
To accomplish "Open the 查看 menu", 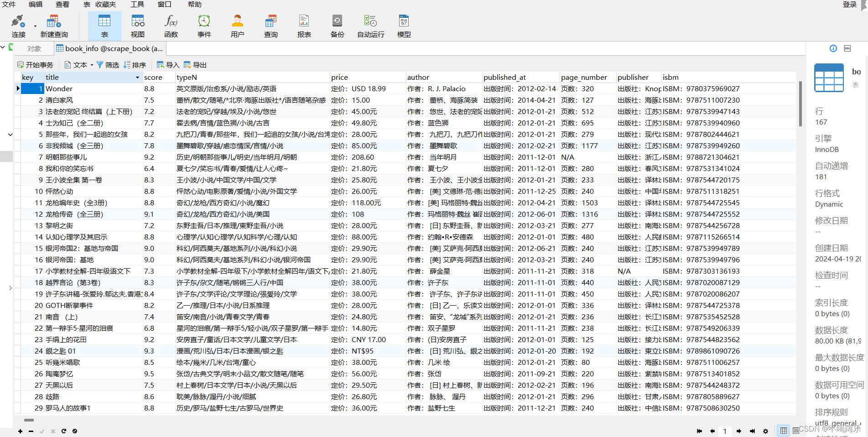I will pyautogui.click(x=62, y=4).
